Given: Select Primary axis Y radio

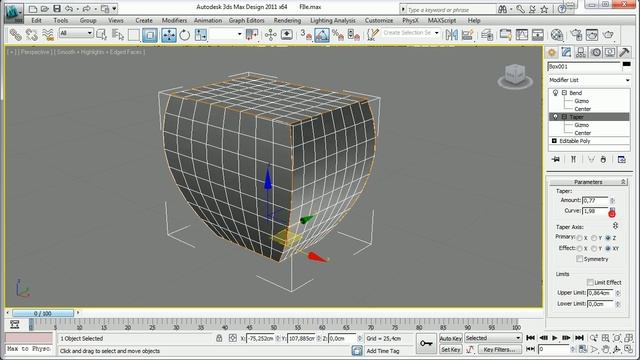Looking at the screenshot, I should pyautogui.click(x=594, y=238).
